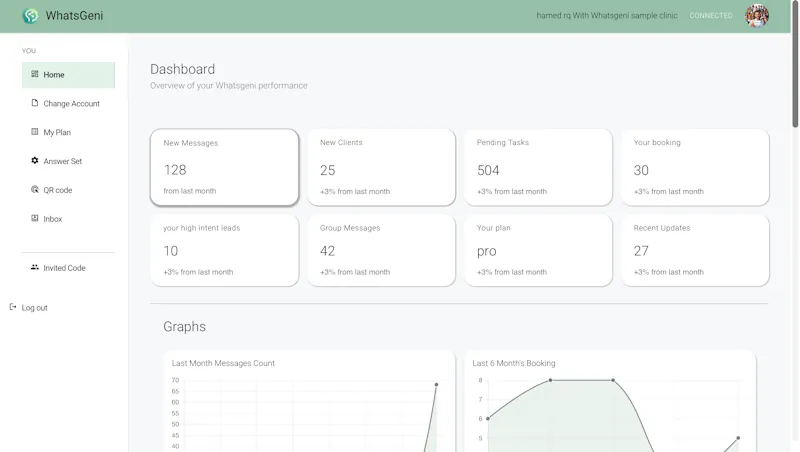Open the Home menu item
This screenshot has width=800, height=452.
point(68,75)
